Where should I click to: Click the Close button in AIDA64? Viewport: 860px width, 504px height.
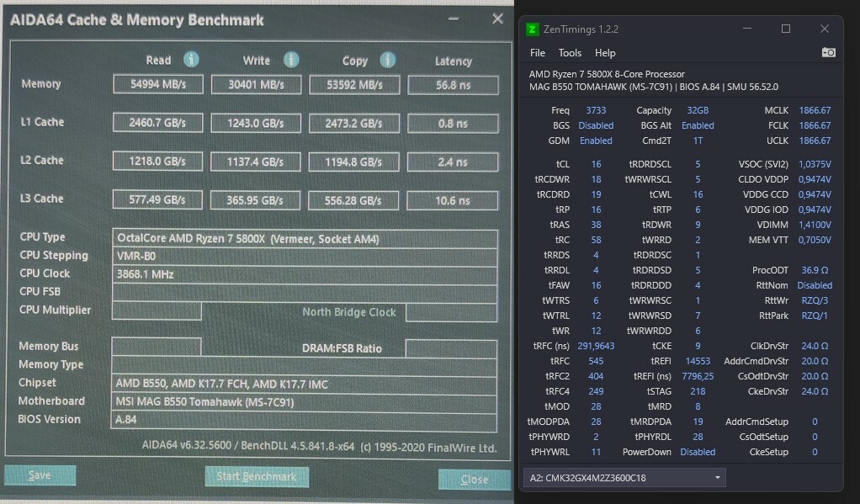pyautogui.click(x=474, y=480)
